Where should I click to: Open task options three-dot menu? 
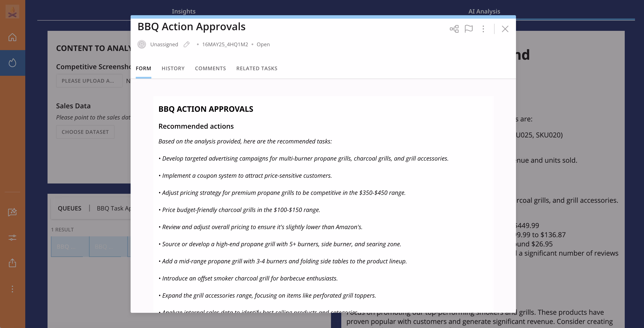click(x=483, y=29)
